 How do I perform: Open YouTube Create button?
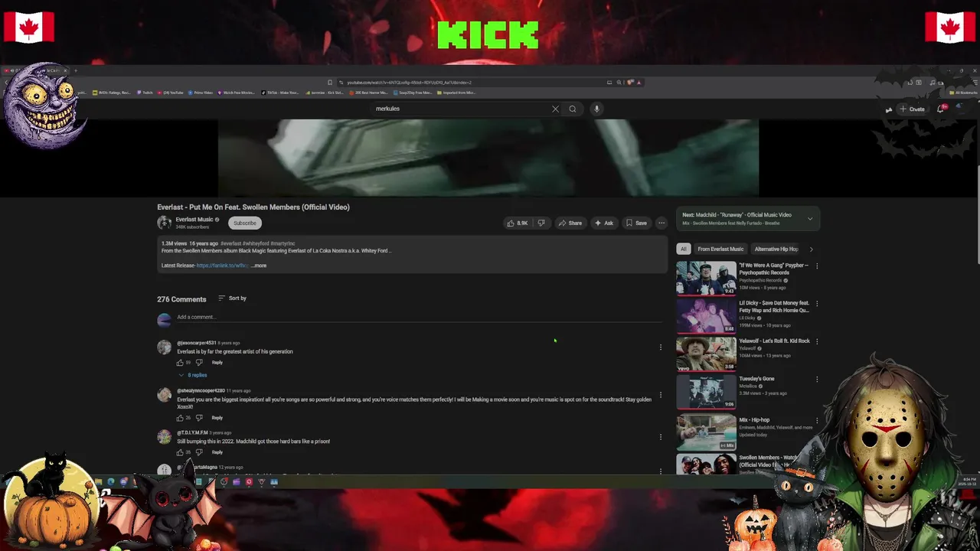coord(912,109)
